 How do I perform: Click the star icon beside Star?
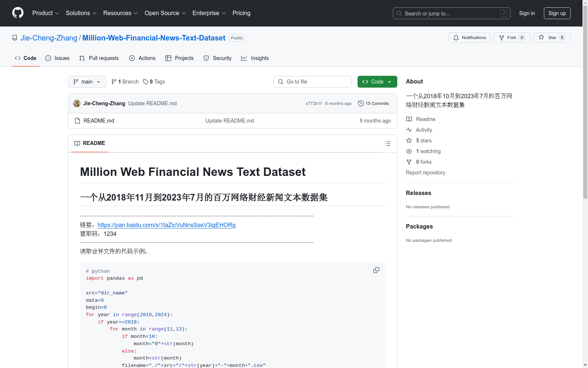[541, 37]
